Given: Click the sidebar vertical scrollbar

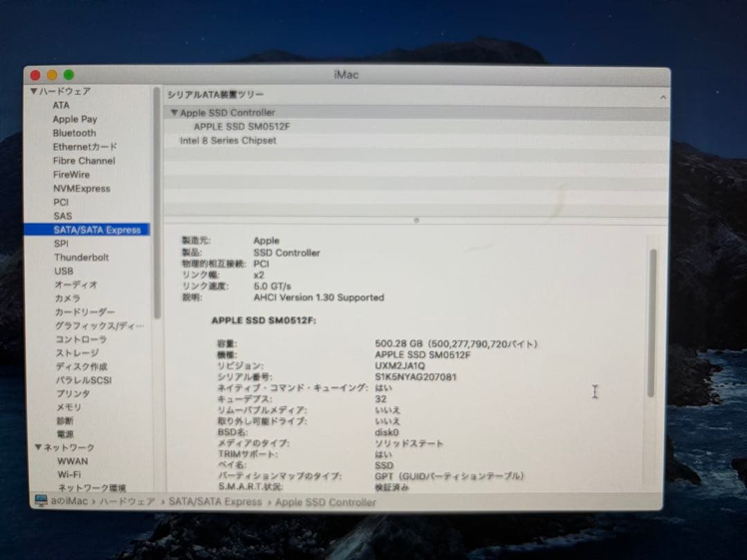Looking at the screenshot, I should click(x=157, y=203).
